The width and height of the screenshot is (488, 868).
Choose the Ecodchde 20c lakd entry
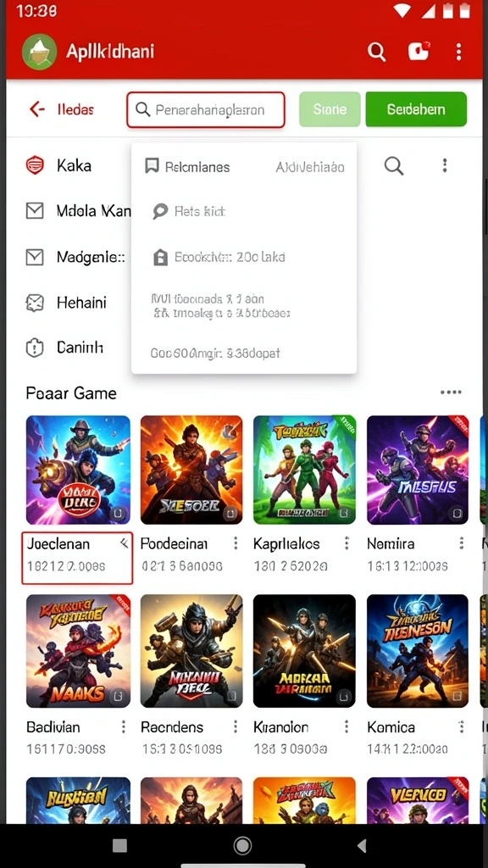pos(219,257)
